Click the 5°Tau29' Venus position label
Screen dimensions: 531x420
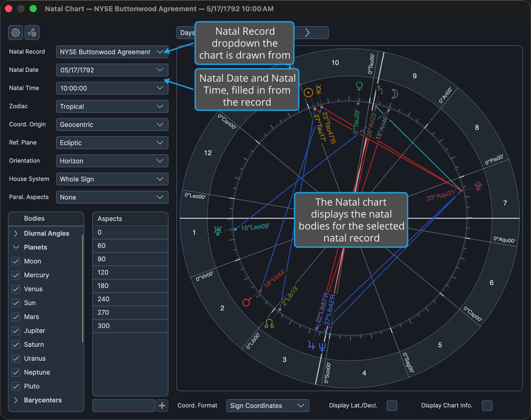[356, 121]
